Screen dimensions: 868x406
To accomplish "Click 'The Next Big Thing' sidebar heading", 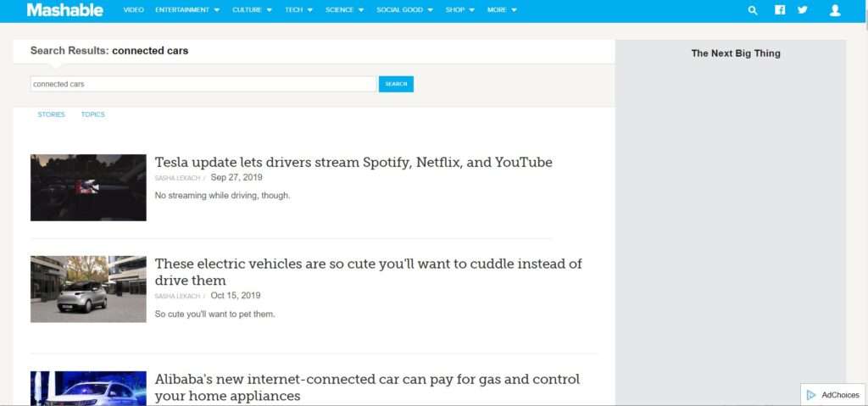I will [736, 53].
